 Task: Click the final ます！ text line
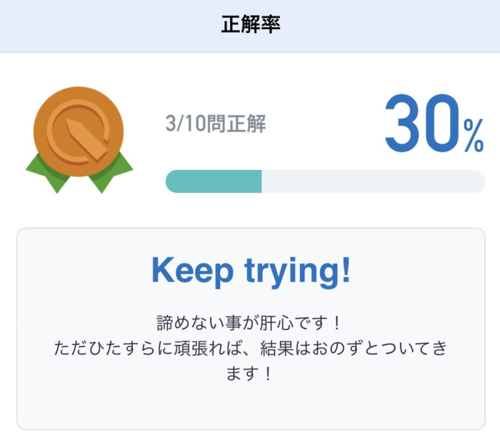click(x=249, y=373)
